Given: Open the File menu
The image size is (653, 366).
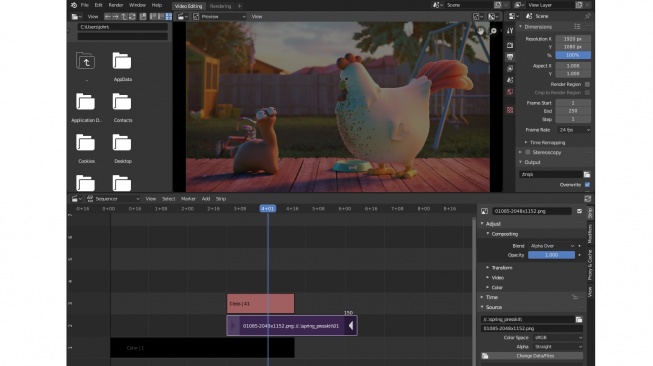Looking at the screenshot, I should (x=85, y=5).
